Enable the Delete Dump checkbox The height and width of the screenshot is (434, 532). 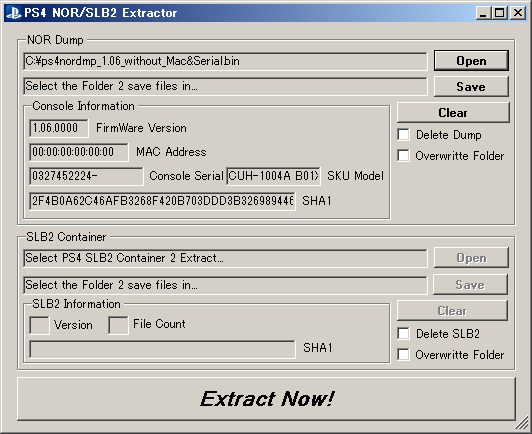(403, 135)
